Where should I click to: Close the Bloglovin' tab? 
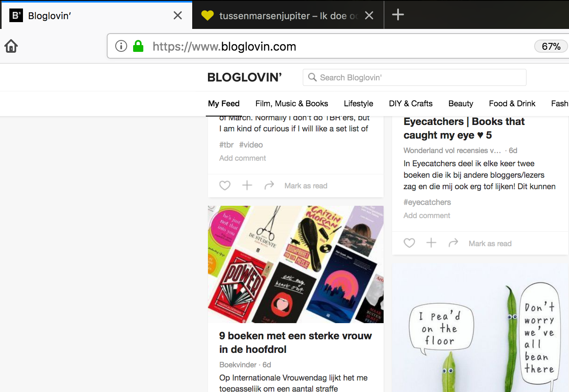pos(178,16)
